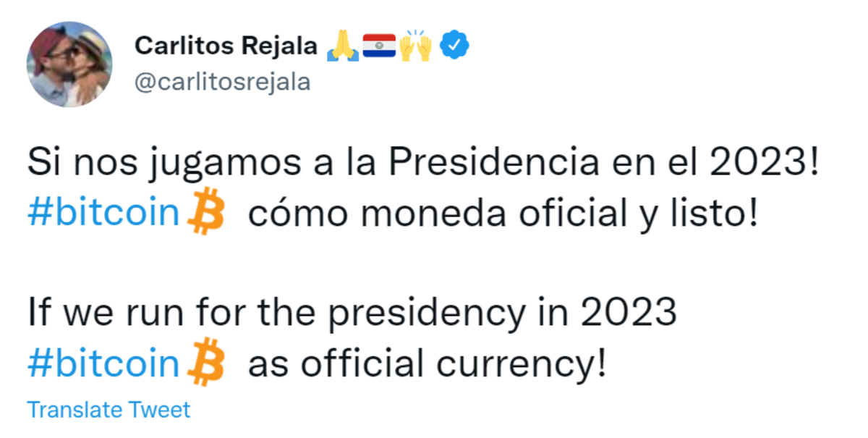Click the blue verified badge

[x=455, y=46]
